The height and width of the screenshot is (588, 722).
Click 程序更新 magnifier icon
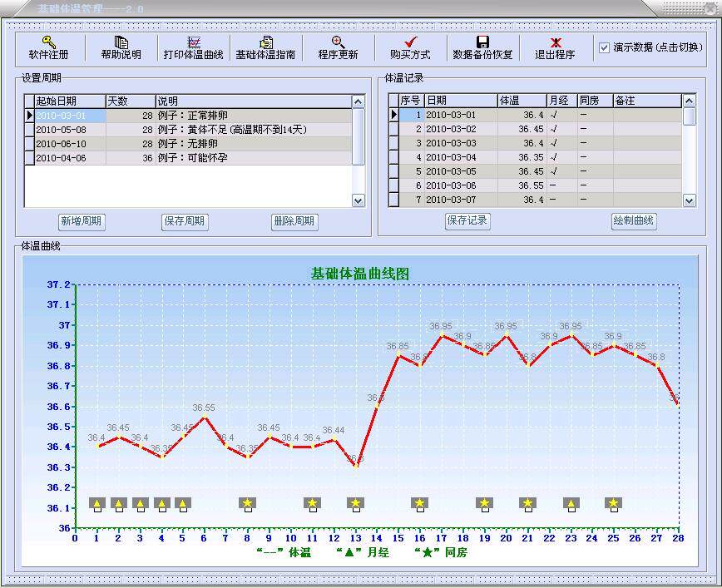coord(338,42)
